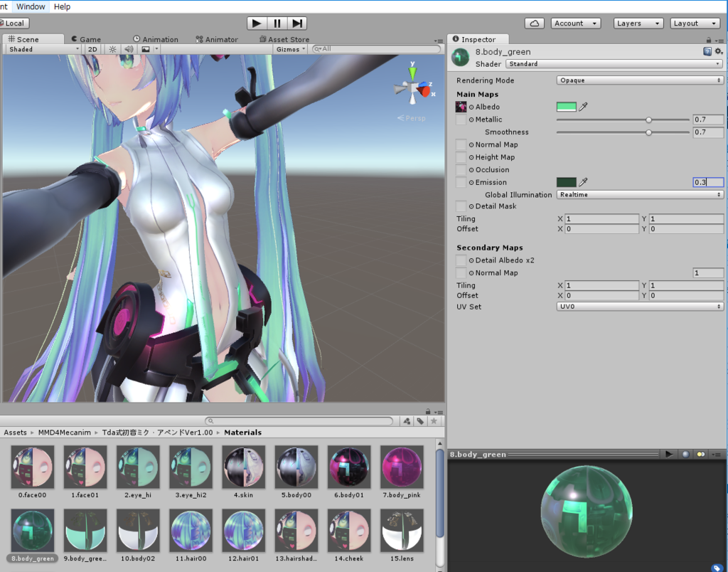This screenshot has width=728, height=572.
Task: Expand the scene effects dropdown arrow
Action: tap(156, 49)
